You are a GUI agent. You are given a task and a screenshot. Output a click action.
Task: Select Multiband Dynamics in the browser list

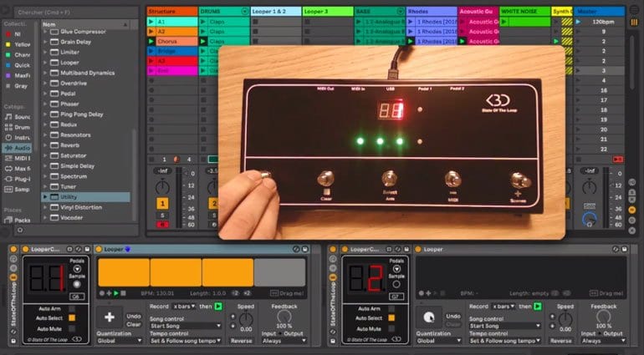(x=88, y=73)
